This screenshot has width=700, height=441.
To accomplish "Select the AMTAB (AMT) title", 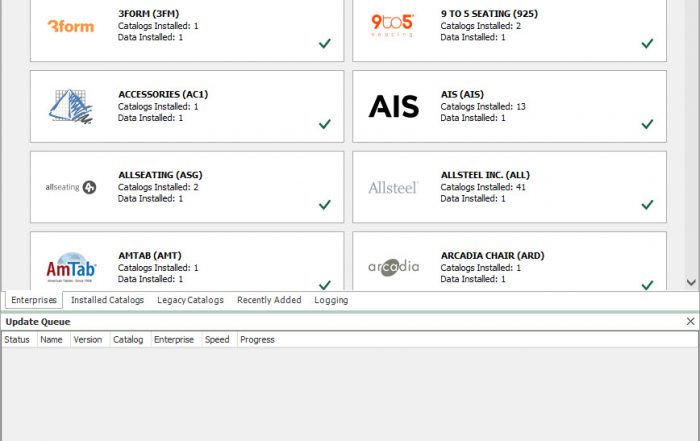I will click(150, 256).
